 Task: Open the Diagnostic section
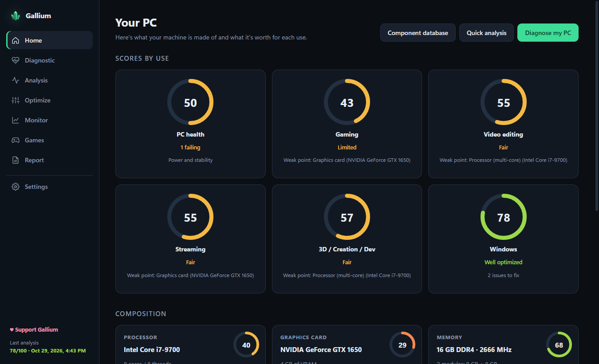tap(49, 60)
